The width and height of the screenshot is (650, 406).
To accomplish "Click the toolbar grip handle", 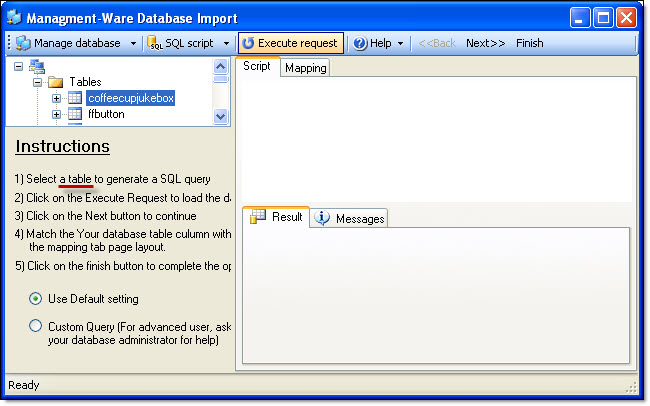I will pos(9,43).
